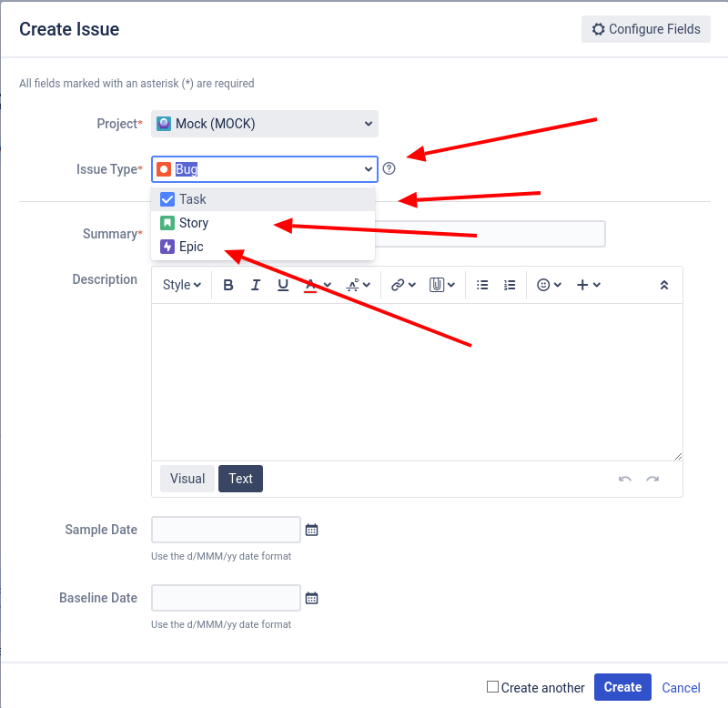The width and height of the screenshot is (728, 708).
Task: Collapse the editor toolbar with double chevron
Action: [664, 285]
